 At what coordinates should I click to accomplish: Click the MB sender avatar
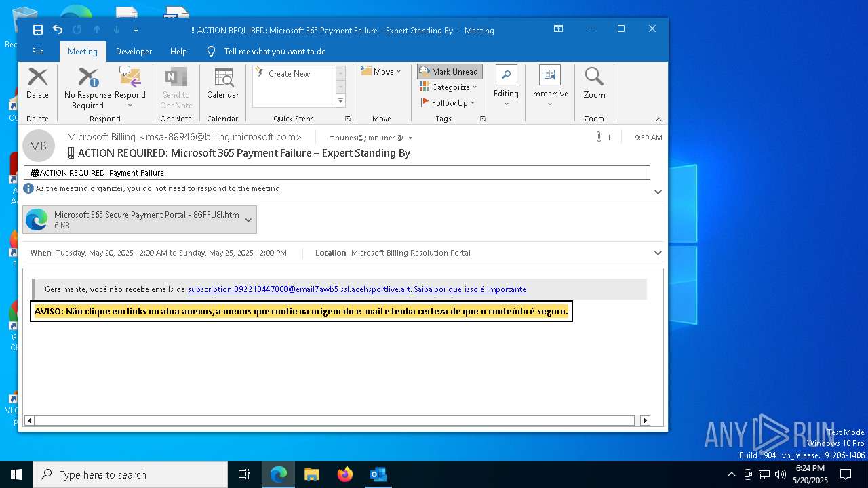39,146
